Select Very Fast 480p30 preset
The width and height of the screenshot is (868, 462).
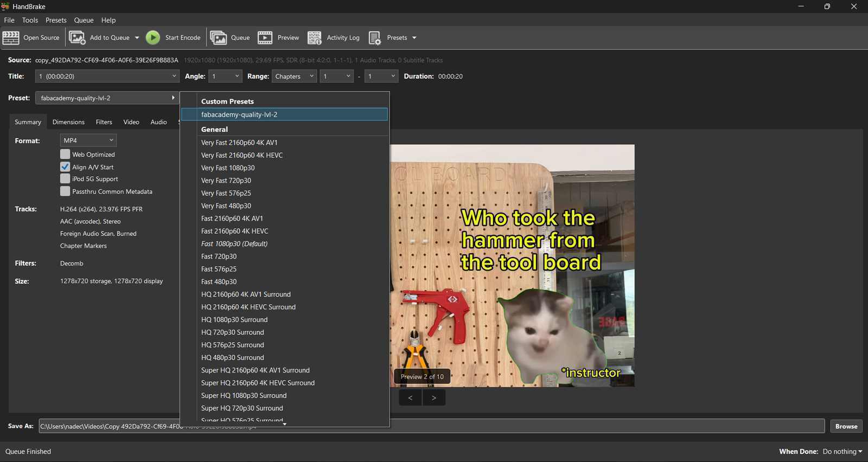click(284, 206)
